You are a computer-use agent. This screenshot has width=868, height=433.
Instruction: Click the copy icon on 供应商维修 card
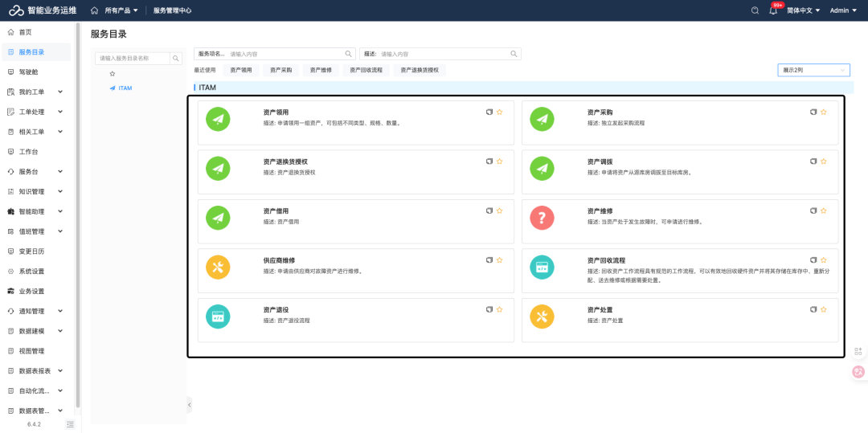coord(489,260)
